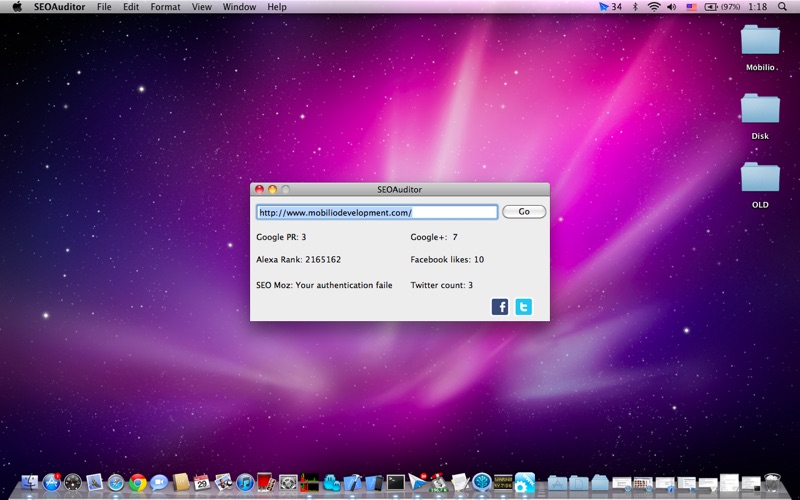The height and width of the screenshot is (500, 800).
Task: Open the File menu
Action: pyautogui.click(x=104, y=7)
